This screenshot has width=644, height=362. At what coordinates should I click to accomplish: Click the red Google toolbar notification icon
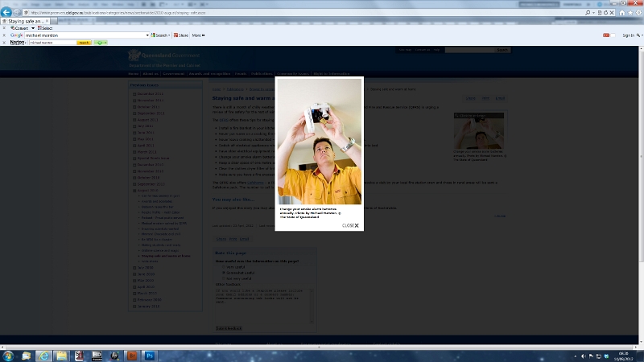pos(606,35)
